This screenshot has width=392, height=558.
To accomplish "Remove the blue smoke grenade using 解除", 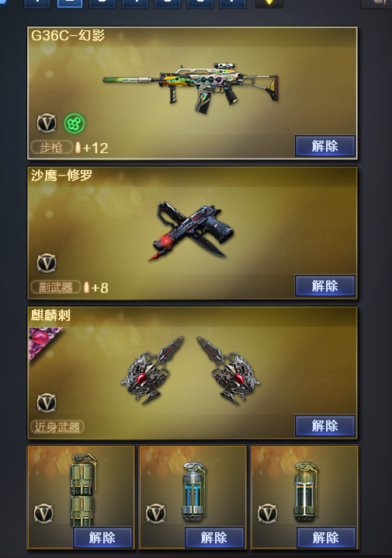I will 214,538.
